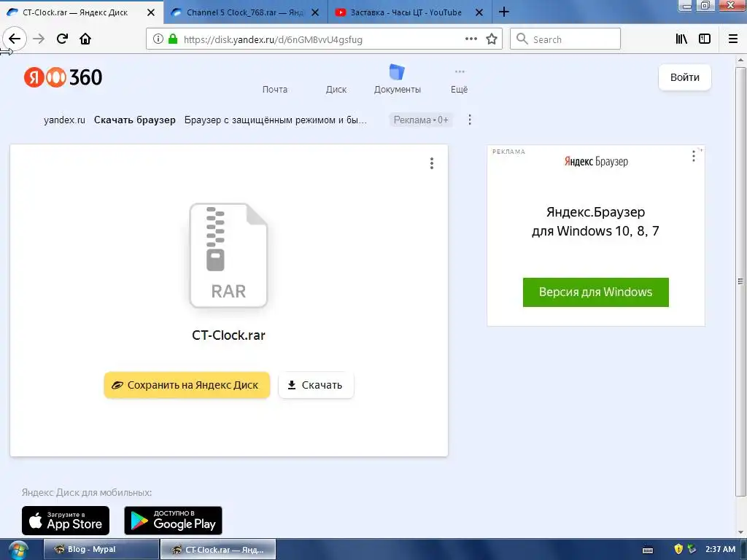Click the forward navigation arrow
Screen dimensions: 747x560
39,39
